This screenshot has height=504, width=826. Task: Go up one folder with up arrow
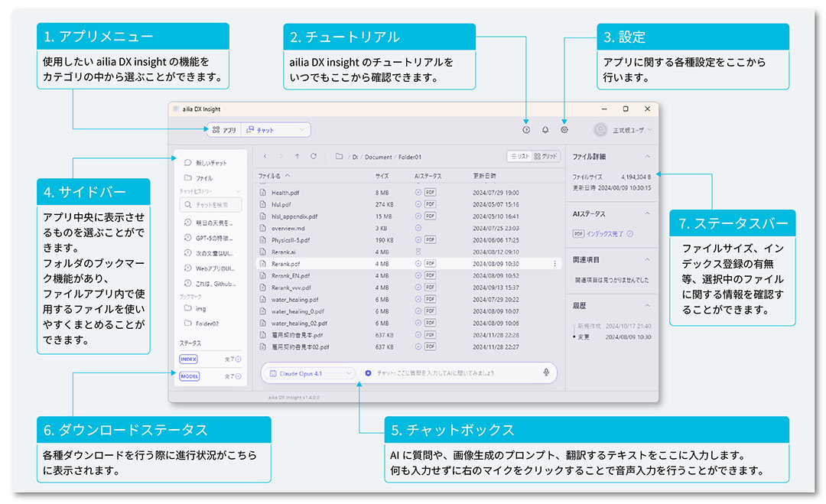coord(297,156)
